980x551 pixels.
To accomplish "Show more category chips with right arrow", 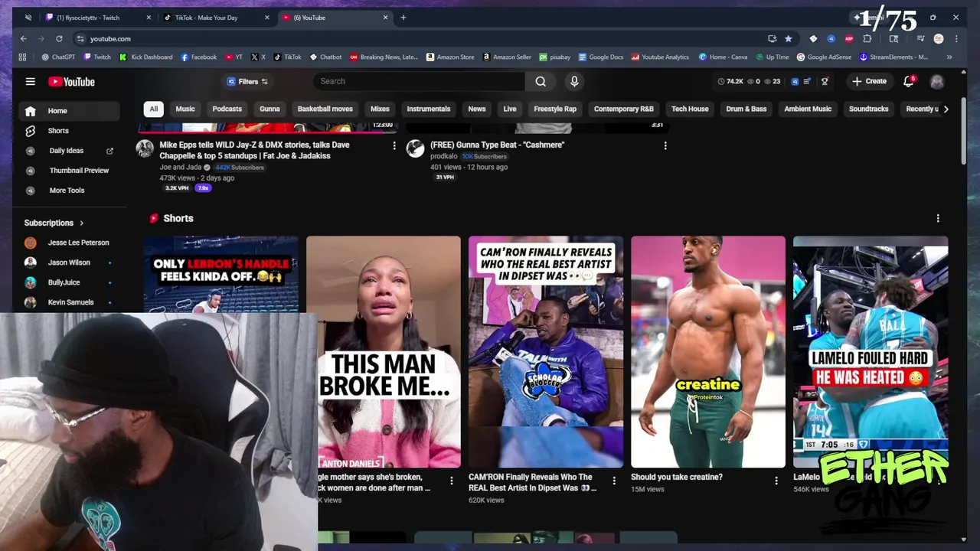I will [x=946, y=109].
